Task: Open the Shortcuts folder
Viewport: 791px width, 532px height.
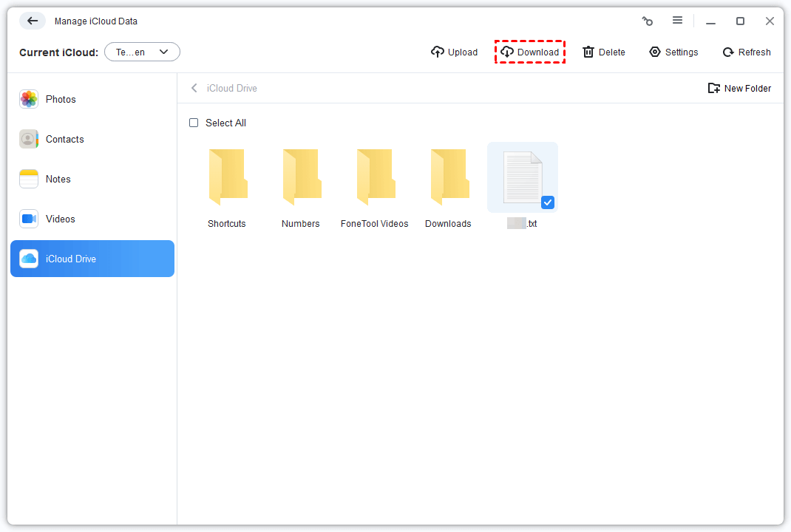Action: 227,177
